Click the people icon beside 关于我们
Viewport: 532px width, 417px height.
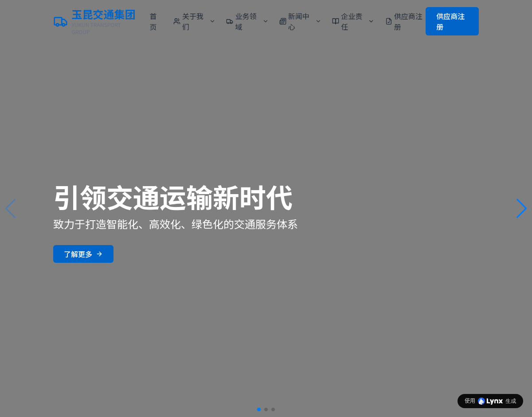(x=176, y=21)
